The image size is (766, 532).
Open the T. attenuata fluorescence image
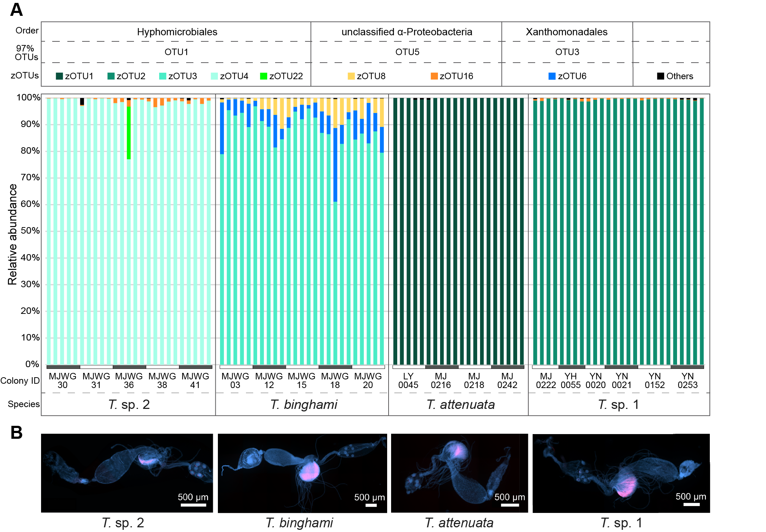tap(459, 473)
